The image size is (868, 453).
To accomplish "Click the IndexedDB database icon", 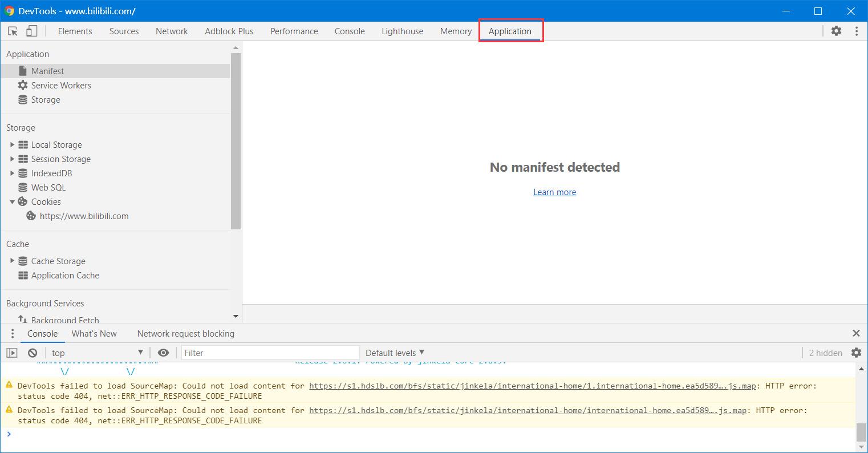I will tap(23, 173).
